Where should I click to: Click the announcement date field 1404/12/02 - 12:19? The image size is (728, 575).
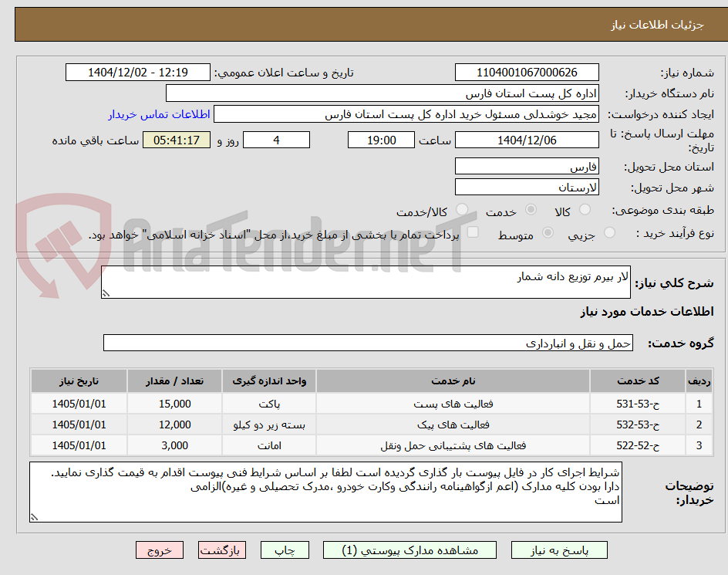pyautogui.click(x=138, y=73)
